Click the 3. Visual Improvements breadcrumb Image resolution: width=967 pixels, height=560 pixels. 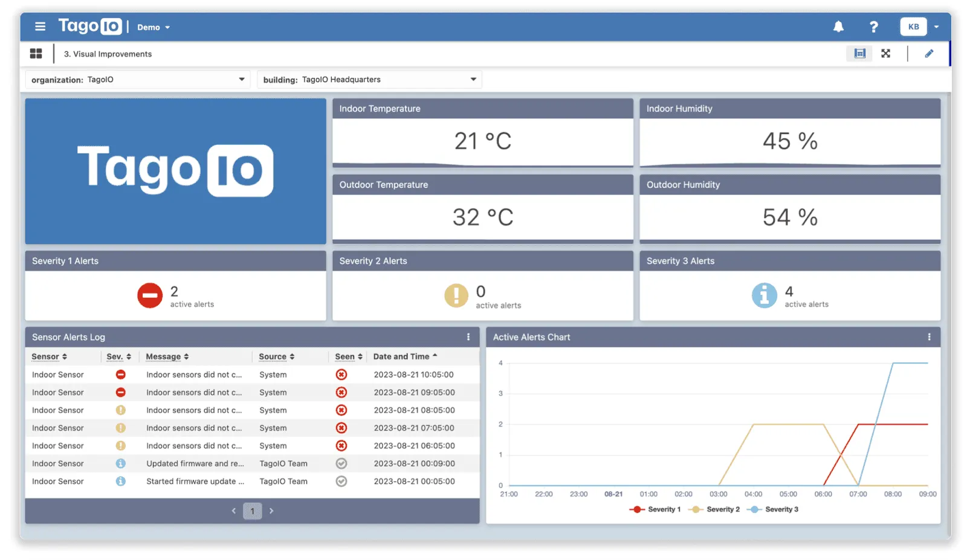[x=107, y=54]
